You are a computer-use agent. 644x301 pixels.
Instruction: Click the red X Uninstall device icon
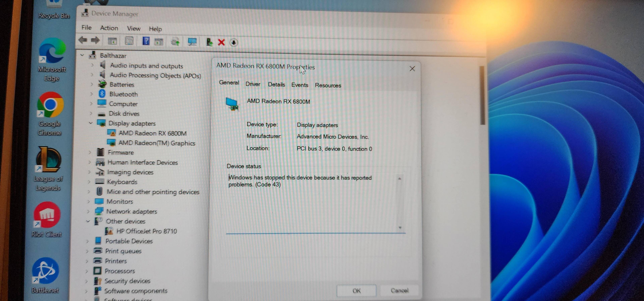point(221,42)
